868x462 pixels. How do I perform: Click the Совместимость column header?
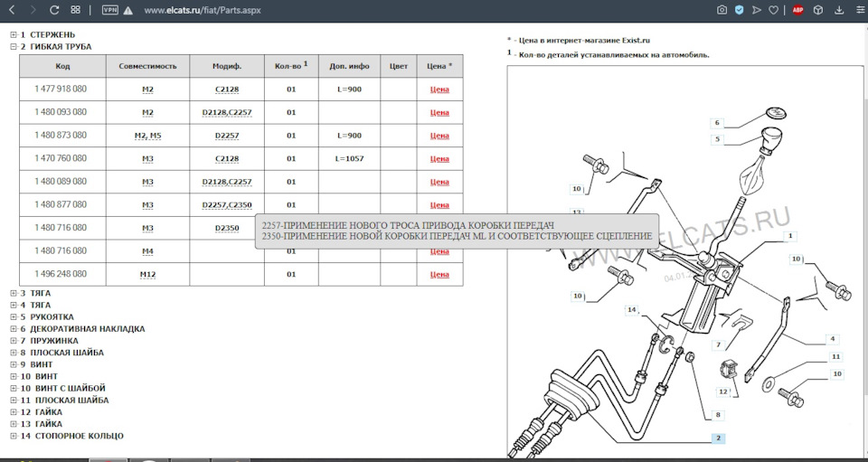147,66
